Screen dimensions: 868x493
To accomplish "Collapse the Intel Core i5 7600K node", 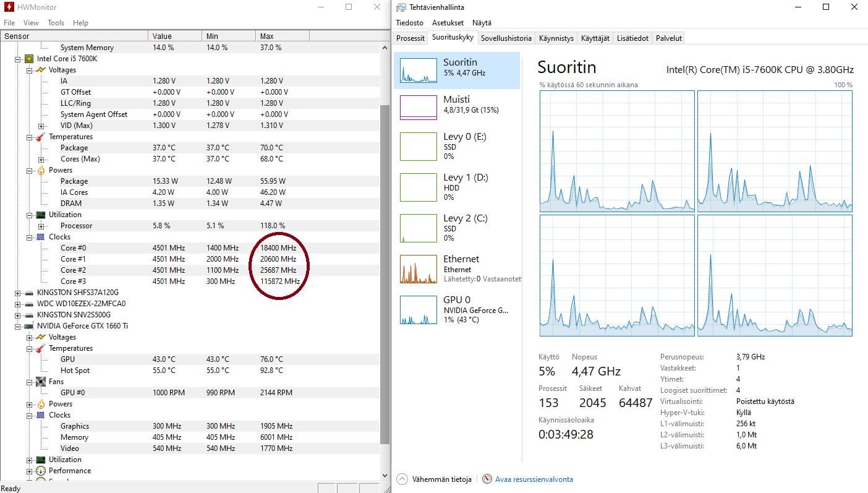I will click(x=18, y=59).
